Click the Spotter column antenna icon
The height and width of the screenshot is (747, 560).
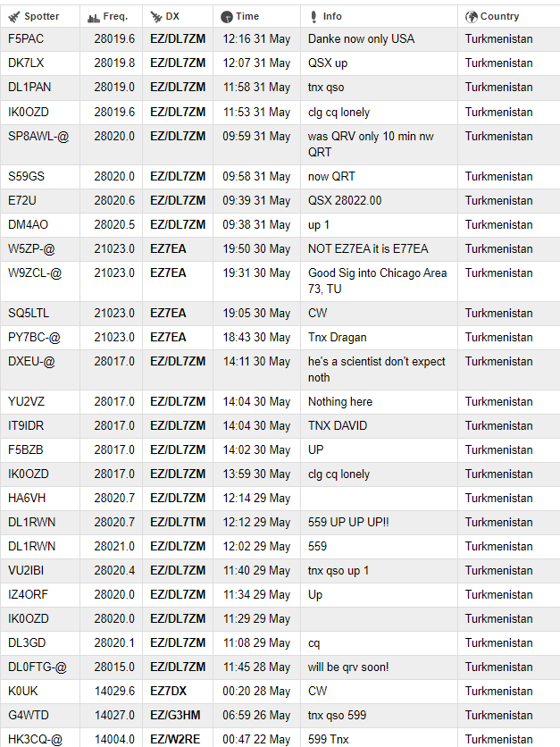pos(14,17)
